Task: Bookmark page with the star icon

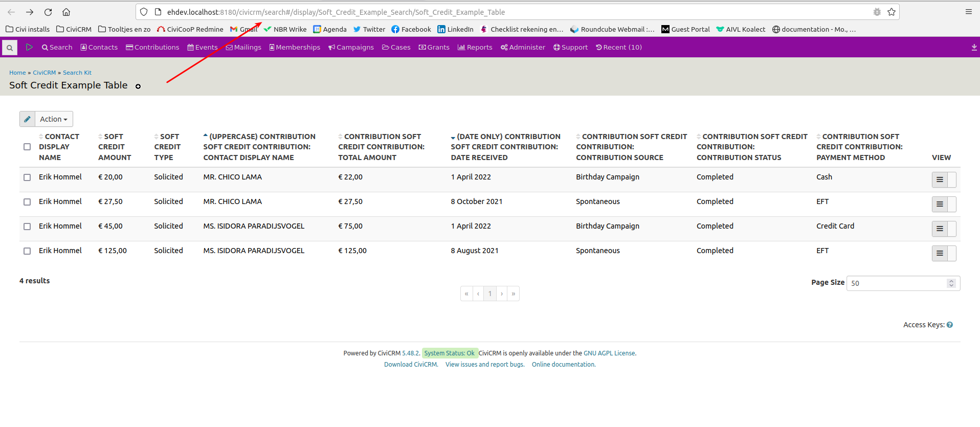Action: tap(892, 12)
